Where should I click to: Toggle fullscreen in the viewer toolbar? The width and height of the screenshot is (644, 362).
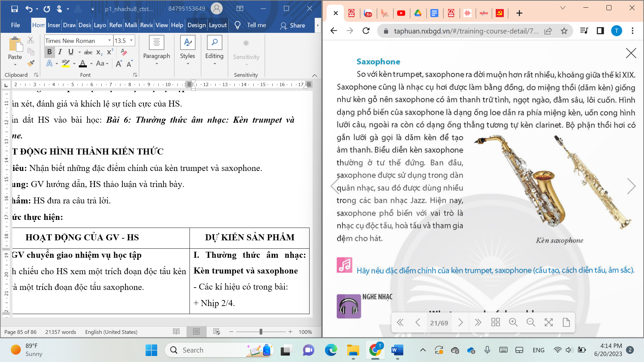549,322
